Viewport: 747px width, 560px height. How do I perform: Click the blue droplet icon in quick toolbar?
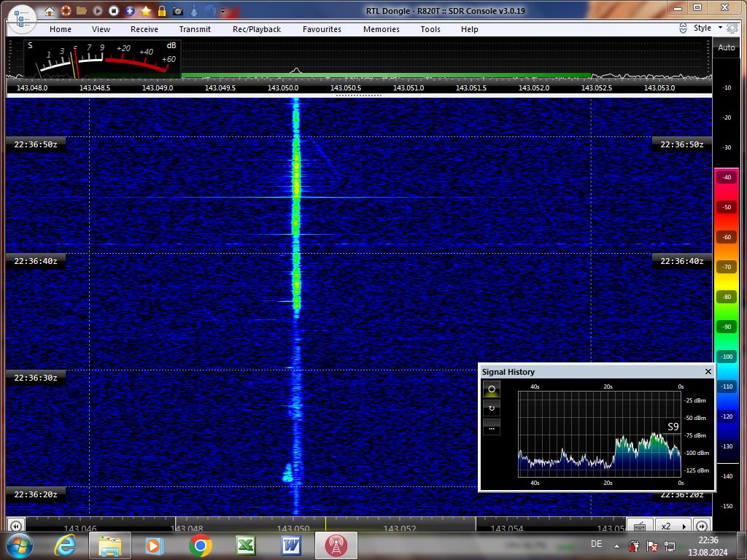pos(194,10)
